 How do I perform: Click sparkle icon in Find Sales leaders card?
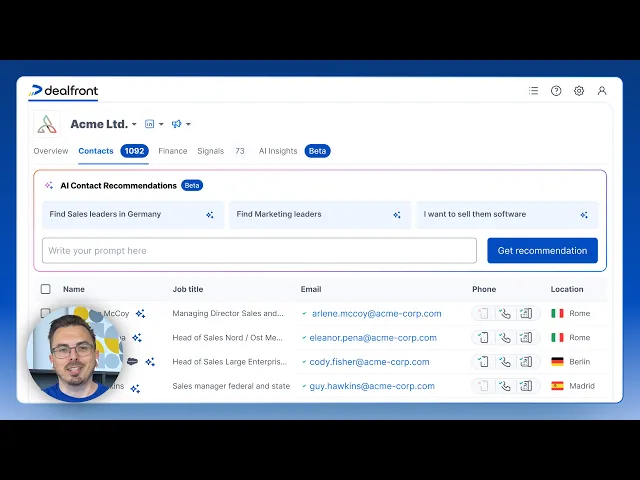[210, 215]
